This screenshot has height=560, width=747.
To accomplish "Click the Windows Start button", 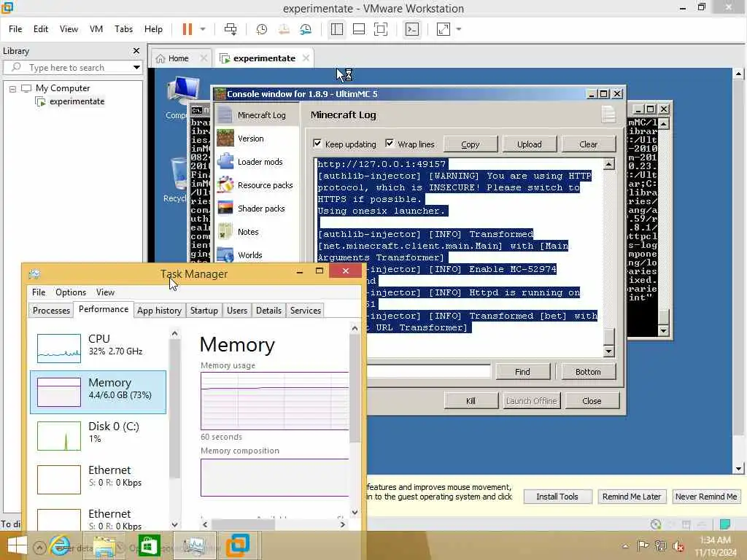I will 18,545.
